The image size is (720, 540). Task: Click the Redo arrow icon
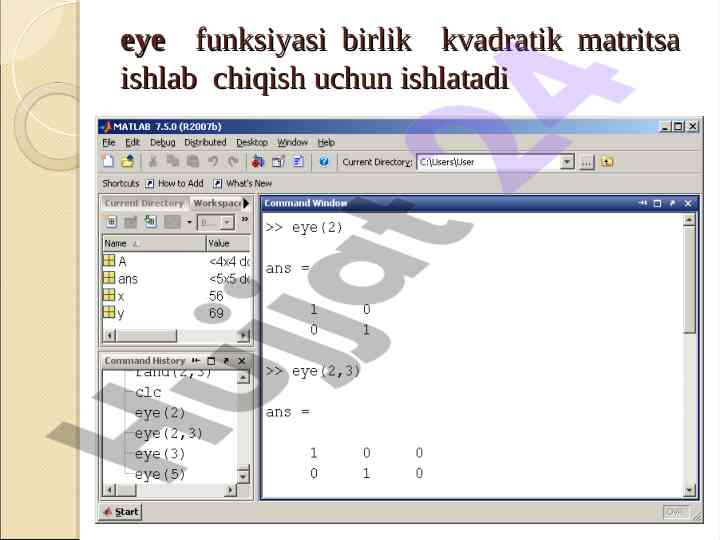[x=233, y=162]
